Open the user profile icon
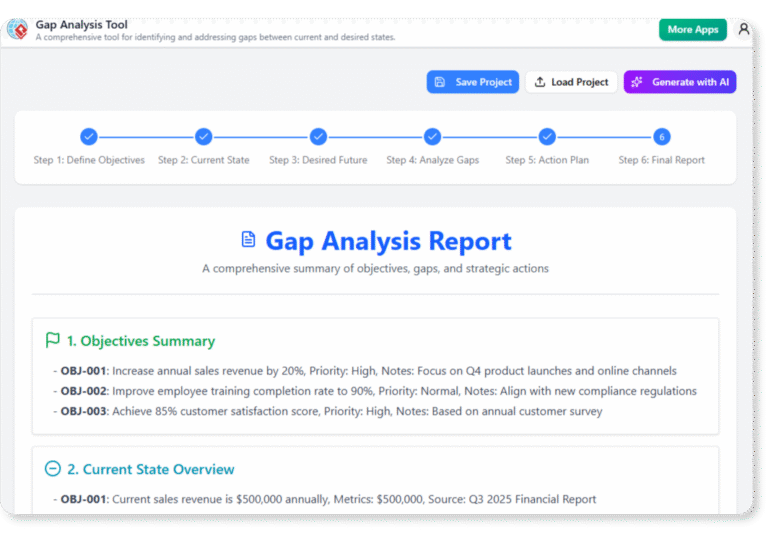Viewport: 768px width, 533px height. pos(744,29)
